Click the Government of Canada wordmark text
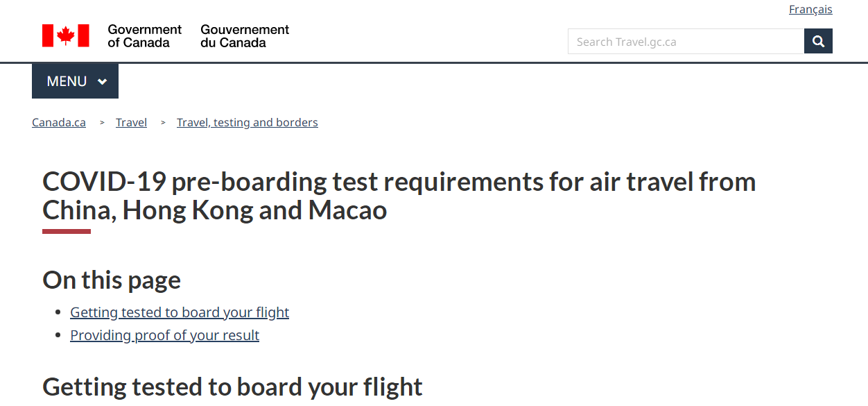868x406 pixels. coord(144,36)
